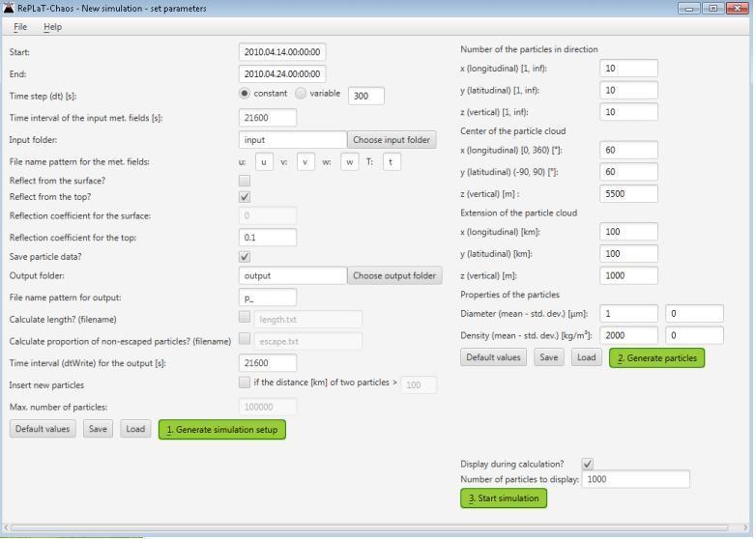Click Save button under simulation setup
The width and height of the screenshot is (756, 539).
[x=98, y=429]
